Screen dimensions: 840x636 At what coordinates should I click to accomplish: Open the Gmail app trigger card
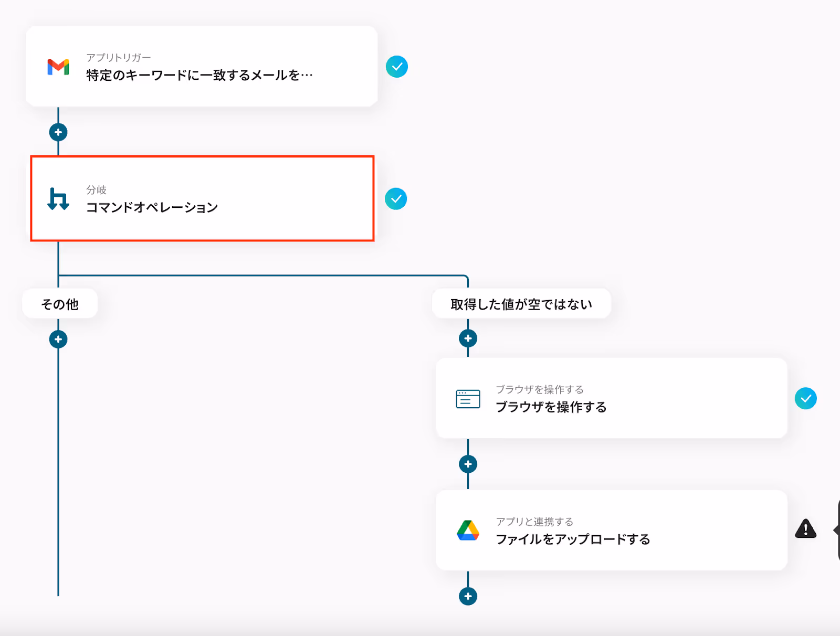click(x=202, y=67)
